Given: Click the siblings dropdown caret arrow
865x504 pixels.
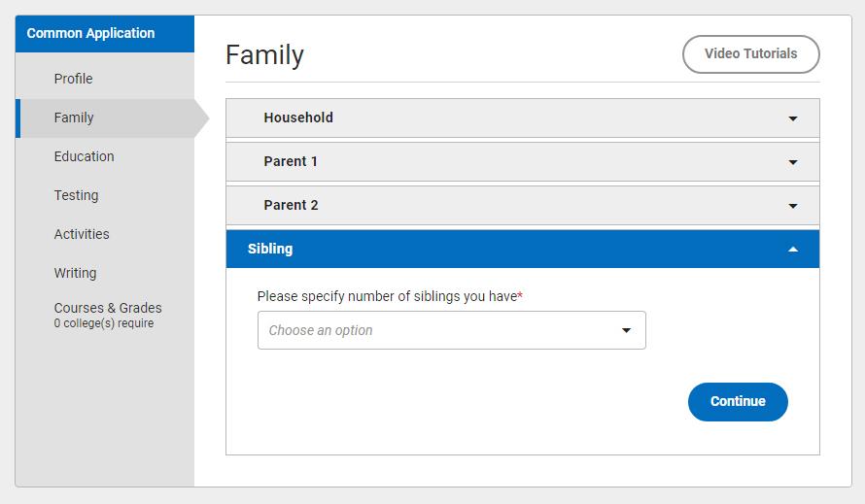Looking at the screenshot, I should coord(626,330).
